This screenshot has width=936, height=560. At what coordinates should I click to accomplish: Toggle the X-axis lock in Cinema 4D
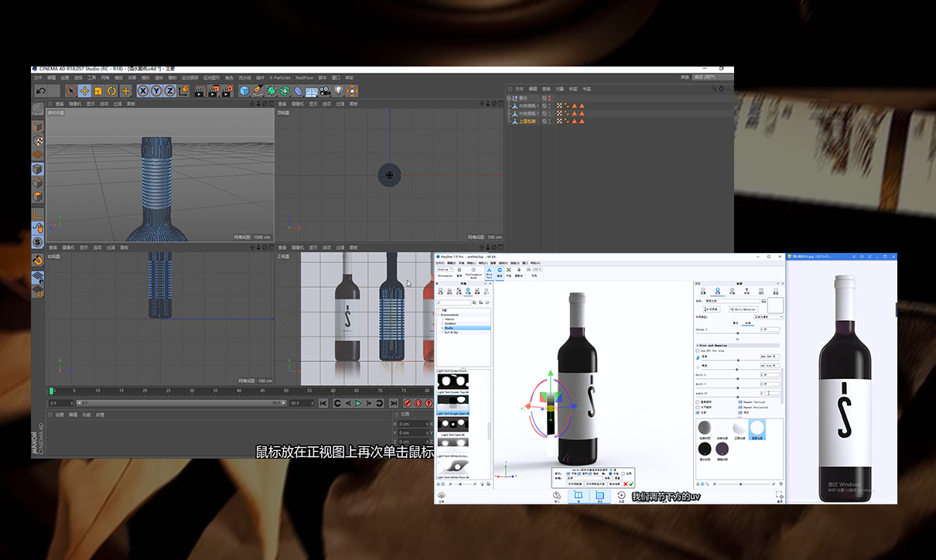[x=142, y=90]
